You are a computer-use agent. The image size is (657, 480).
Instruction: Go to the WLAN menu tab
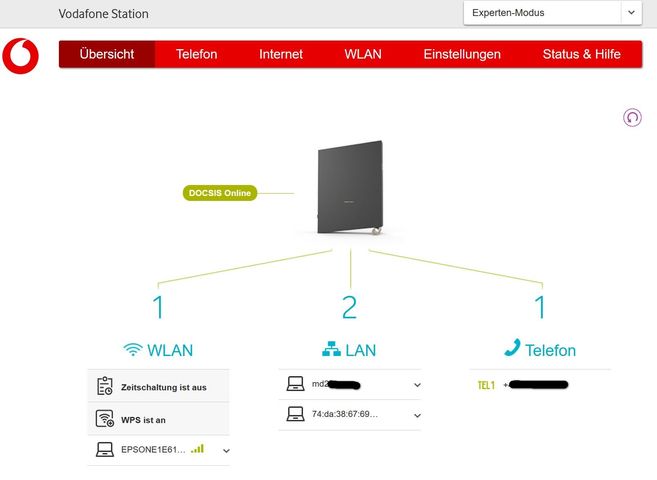pos(363,54)
